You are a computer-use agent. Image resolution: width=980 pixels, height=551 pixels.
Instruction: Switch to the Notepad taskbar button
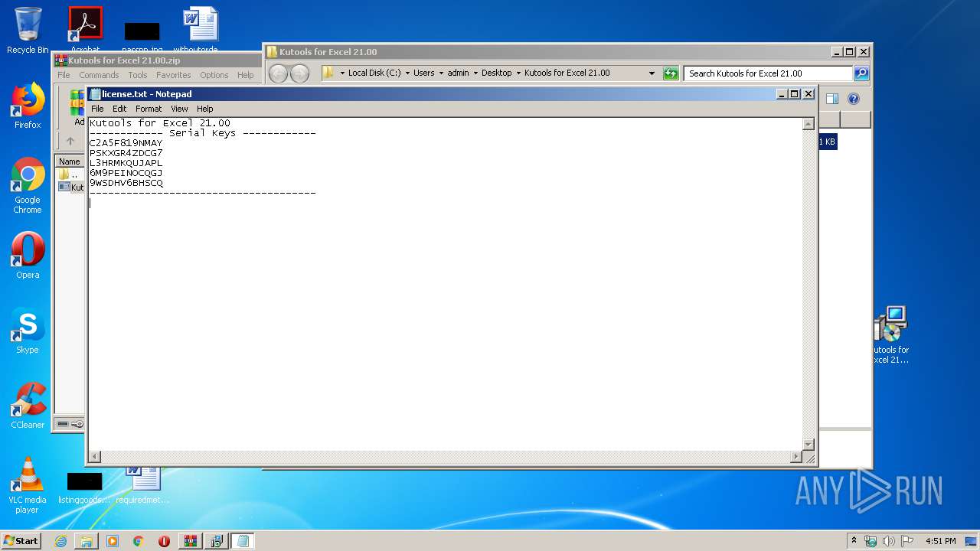coord(243,541)
